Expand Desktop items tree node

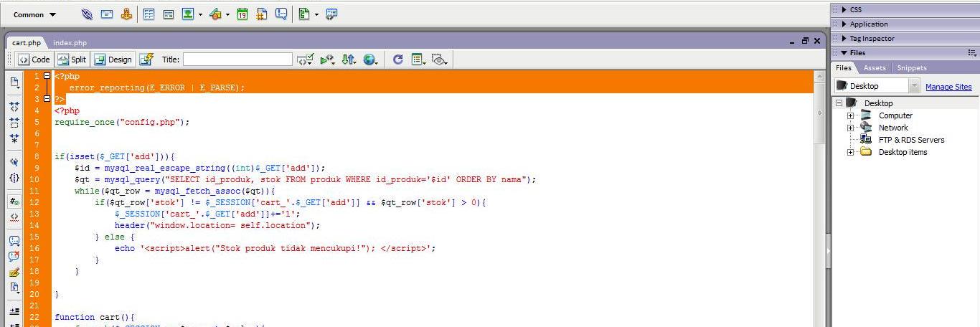point(850,152)
